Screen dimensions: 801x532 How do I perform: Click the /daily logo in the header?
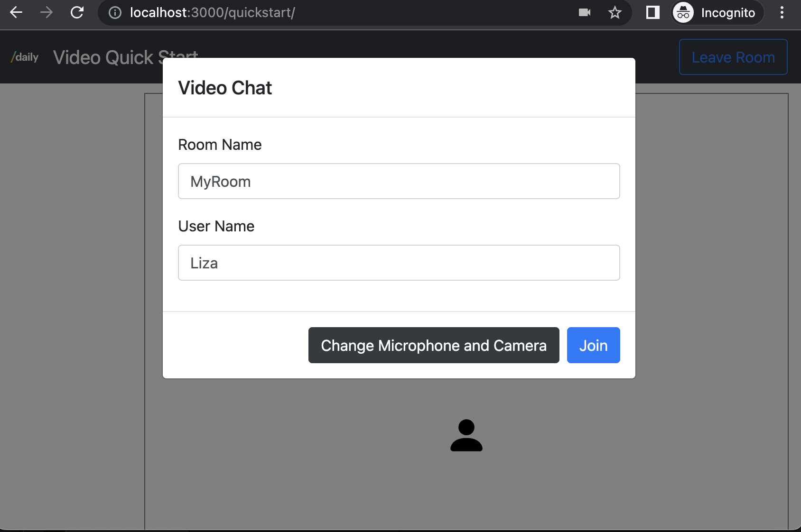(24, 57)
